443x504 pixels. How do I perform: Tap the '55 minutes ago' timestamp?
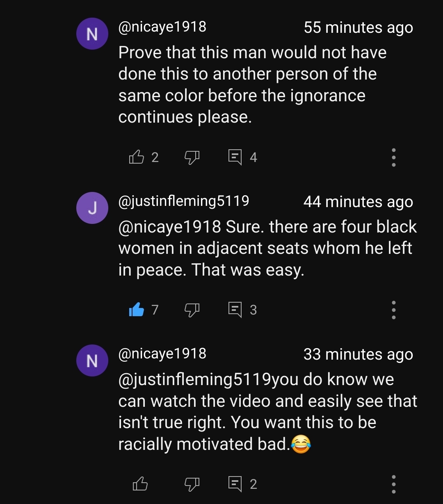[358, 27]
